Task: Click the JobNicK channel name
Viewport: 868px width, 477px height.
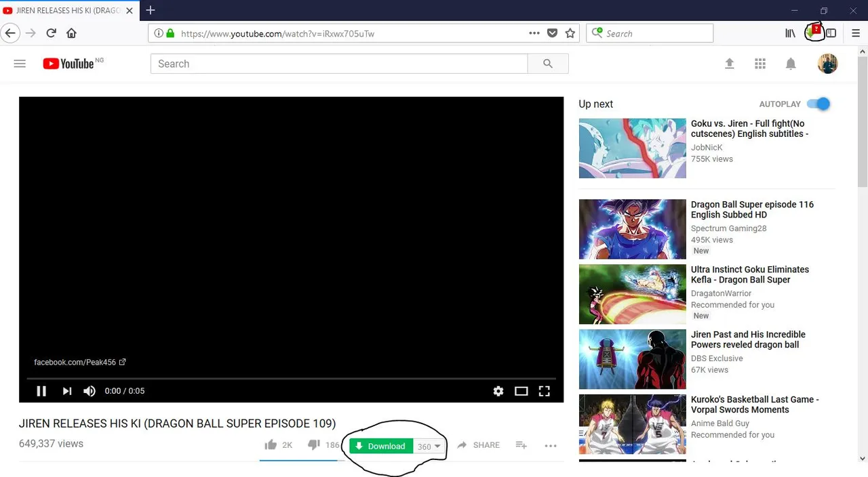Action: coord(707,148)
